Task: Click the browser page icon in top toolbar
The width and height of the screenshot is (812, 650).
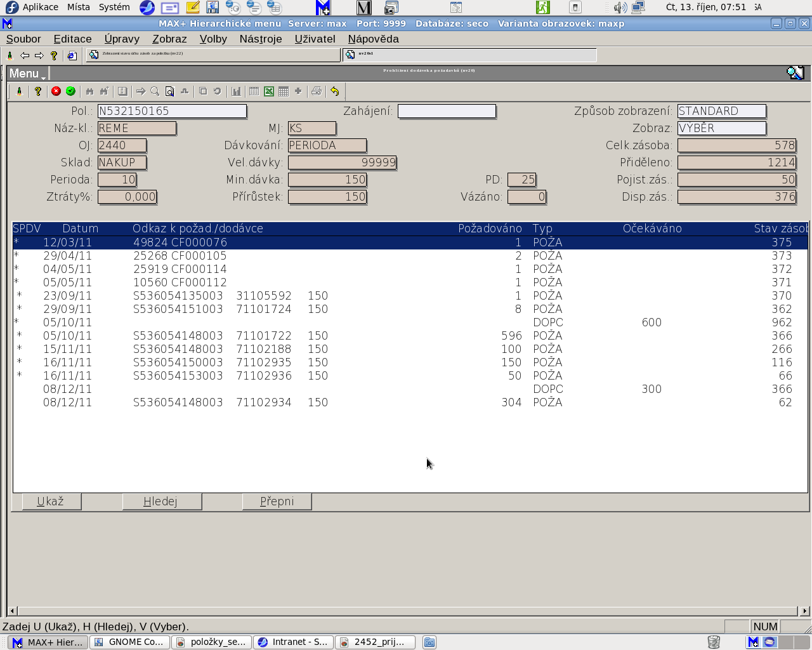Action: 72,56
